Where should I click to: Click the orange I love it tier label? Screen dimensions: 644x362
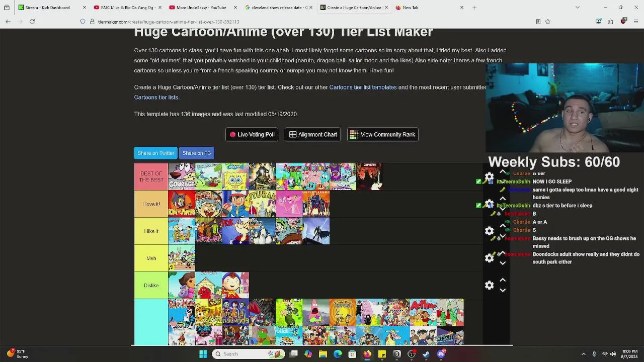(x=151, y=204)
